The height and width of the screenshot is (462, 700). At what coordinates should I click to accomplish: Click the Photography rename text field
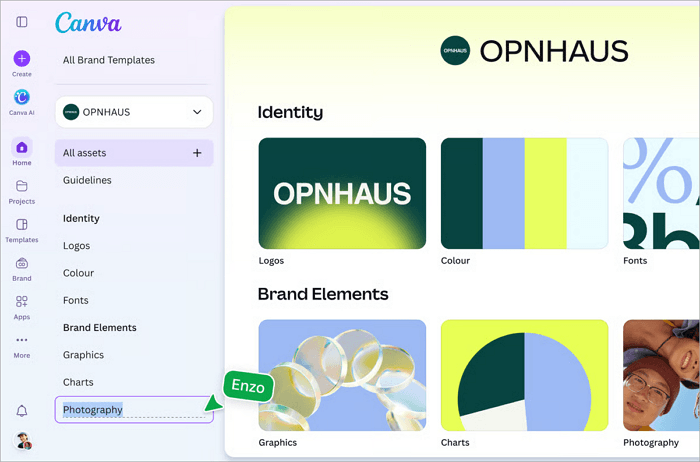coord(134,409)
